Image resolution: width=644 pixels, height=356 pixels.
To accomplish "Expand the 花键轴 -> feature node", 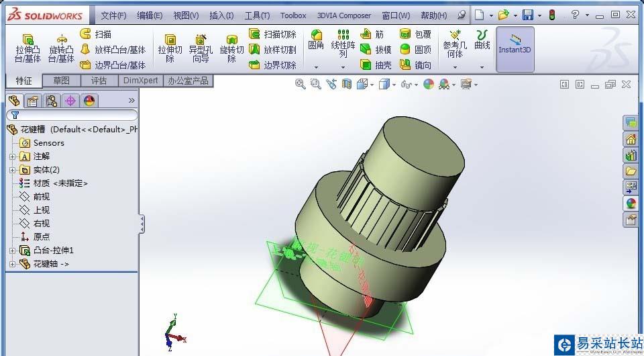I will 12,265.
